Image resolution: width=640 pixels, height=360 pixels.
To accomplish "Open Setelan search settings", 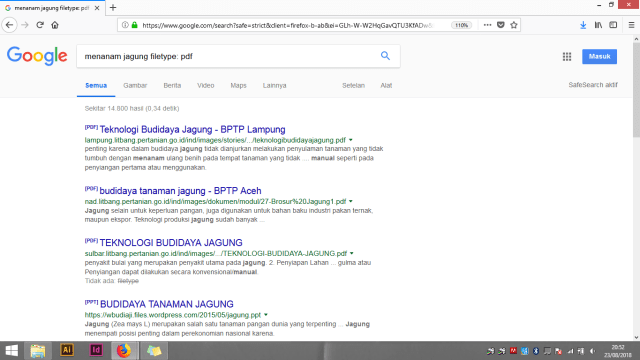I will coord(353,85).
